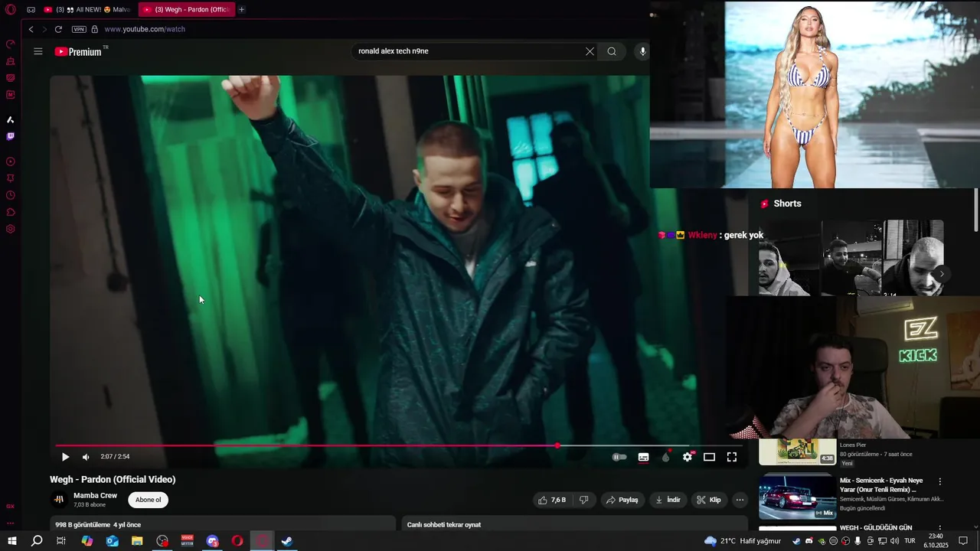Open Steam from the taskbar
Viewport: 980px width, 551px height.
click(x=287, y=541)
